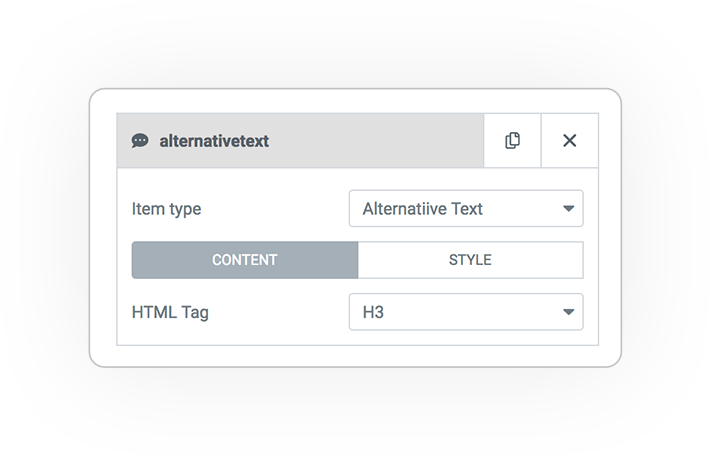
Task: Click the clipboard duplicate button in header
Action: click(x=512, y=141)
